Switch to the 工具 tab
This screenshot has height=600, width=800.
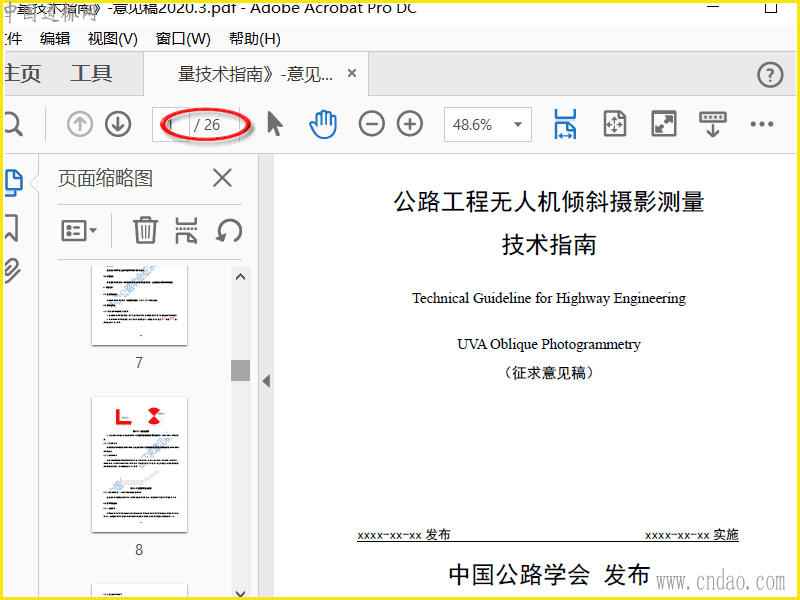(x=91, y=73)
